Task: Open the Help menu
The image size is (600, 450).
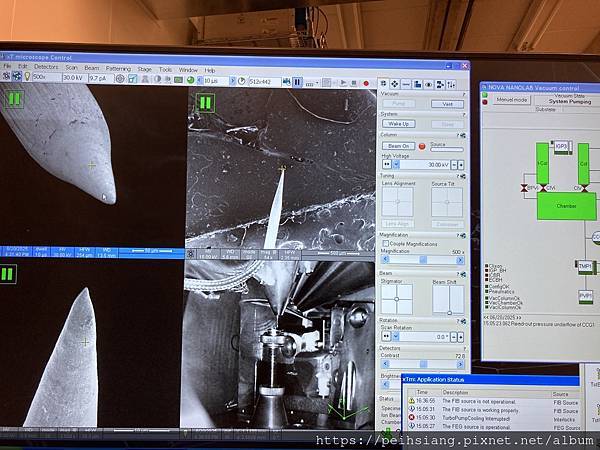Action: point(210,70)
